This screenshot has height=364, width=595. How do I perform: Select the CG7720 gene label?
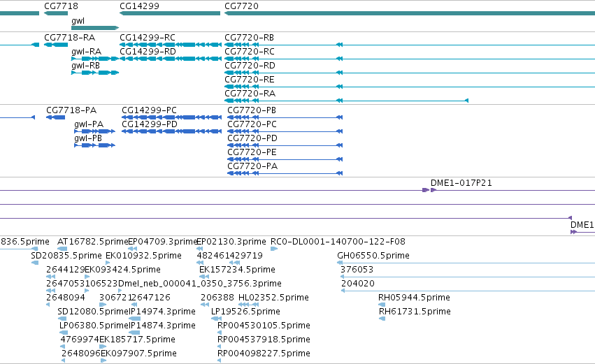coord(241,6)
